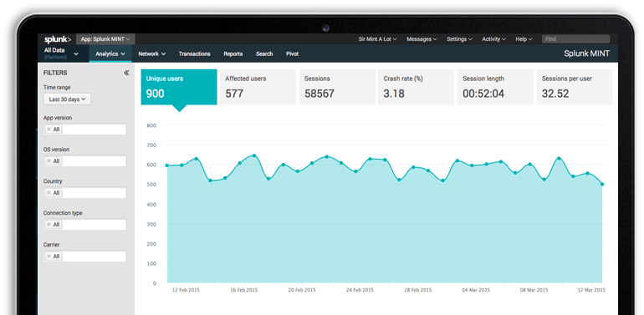644x315 pixels.
Task: Select the Affected users metric card
Action: click(258, 87)
